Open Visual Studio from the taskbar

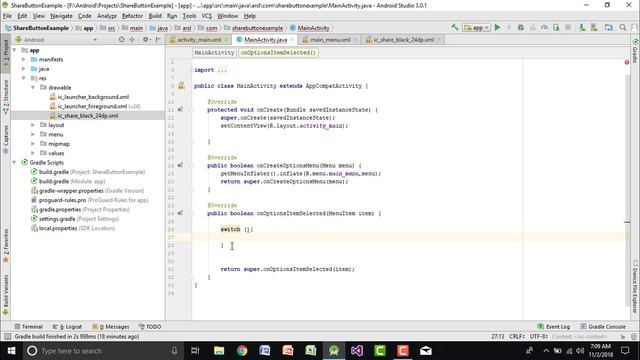coord(357,351)
